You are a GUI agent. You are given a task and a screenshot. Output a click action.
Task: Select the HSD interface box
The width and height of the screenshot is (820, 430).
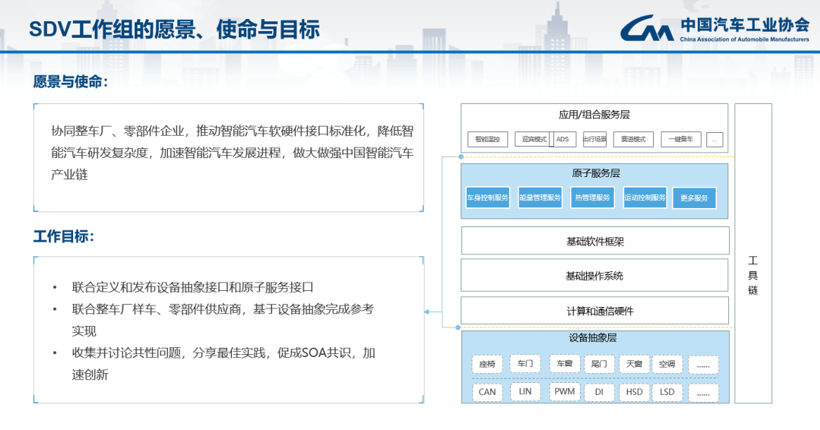pyautogui.click(x=634, y=392)
